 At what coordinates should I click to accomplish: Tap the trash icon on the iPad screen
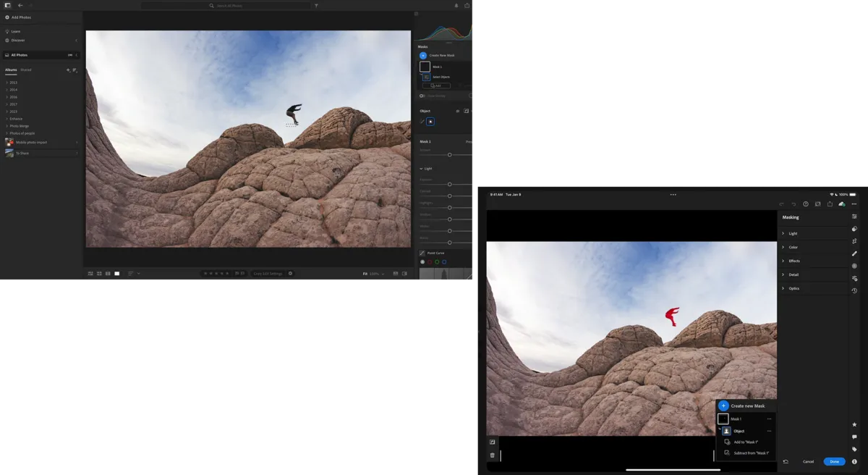[493, 455]
